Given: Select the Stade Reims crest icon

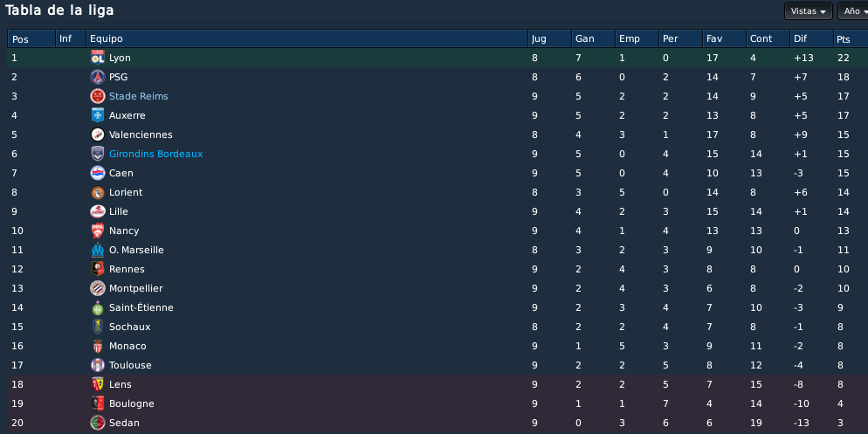Looking at the screenshot, I should [98, 96].
